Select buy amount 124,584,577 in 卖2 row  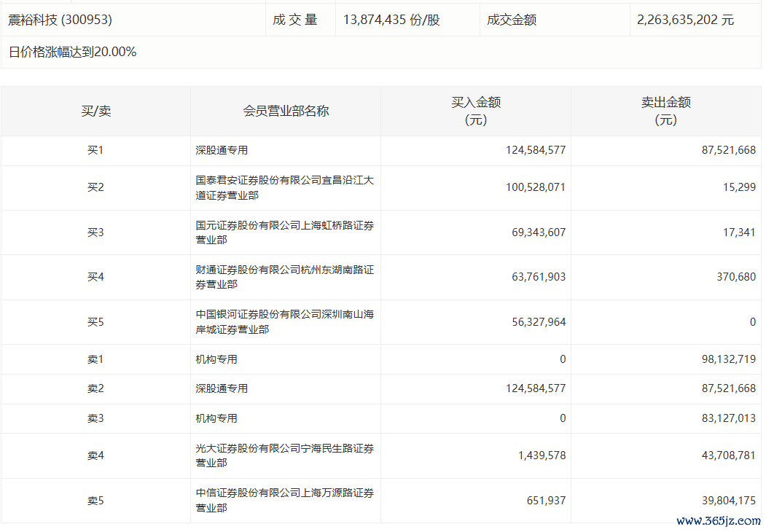(536, 389)
